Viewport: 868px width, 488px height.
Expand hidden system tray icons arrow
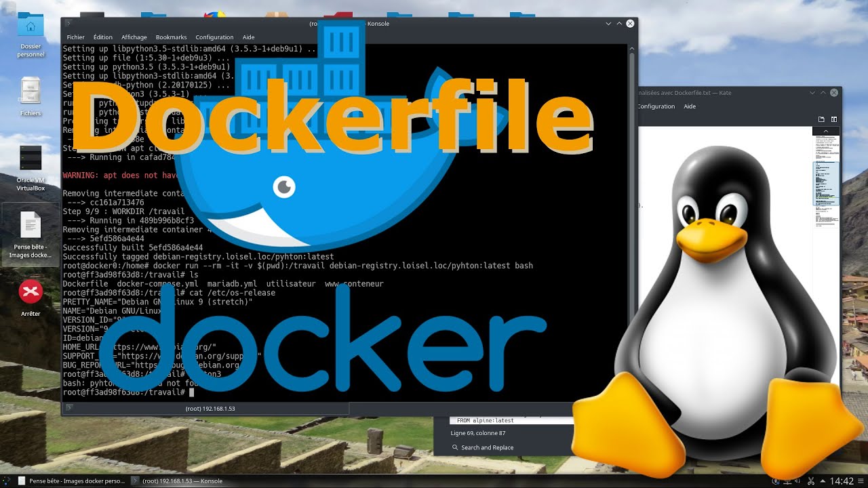[822, 481]
